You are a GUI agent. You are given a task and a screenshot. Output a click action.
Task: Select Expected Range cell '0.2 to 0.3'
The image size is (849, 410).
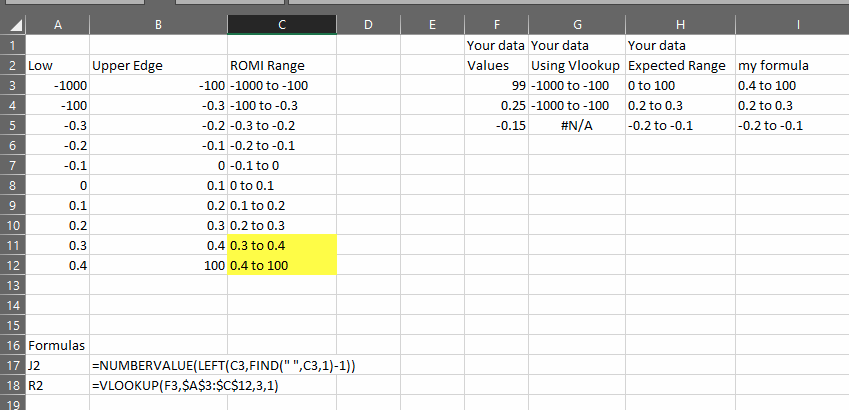click(x=681, y=106)
